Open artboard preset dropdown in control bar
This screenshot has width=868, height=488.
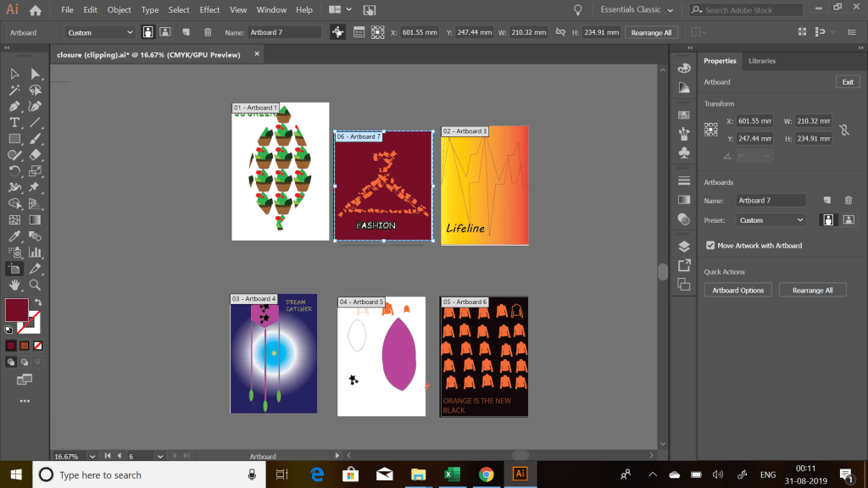[100, 32]
